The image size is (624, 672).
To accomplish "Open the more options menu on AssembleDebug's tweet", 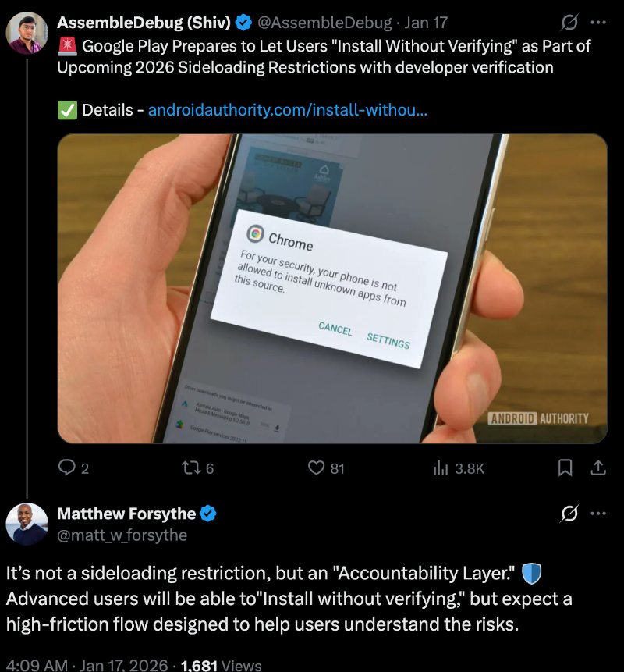I will [599, 23].
